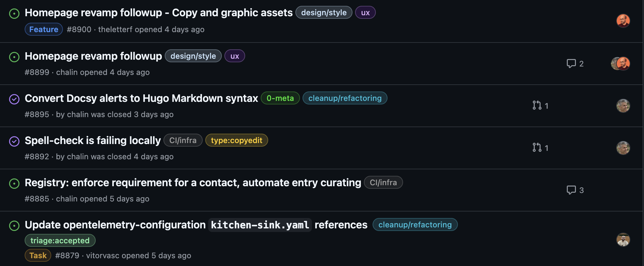Image resolution: width=644 pixels, height=266 pixels.
Task: Click comments icon on Homepage revamp followup
Action: (x=571, y=64)
